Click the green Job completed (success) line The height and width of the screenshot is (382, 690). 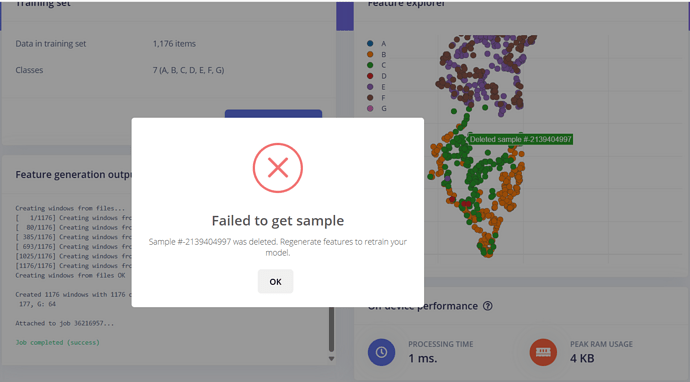coord(58,342)
